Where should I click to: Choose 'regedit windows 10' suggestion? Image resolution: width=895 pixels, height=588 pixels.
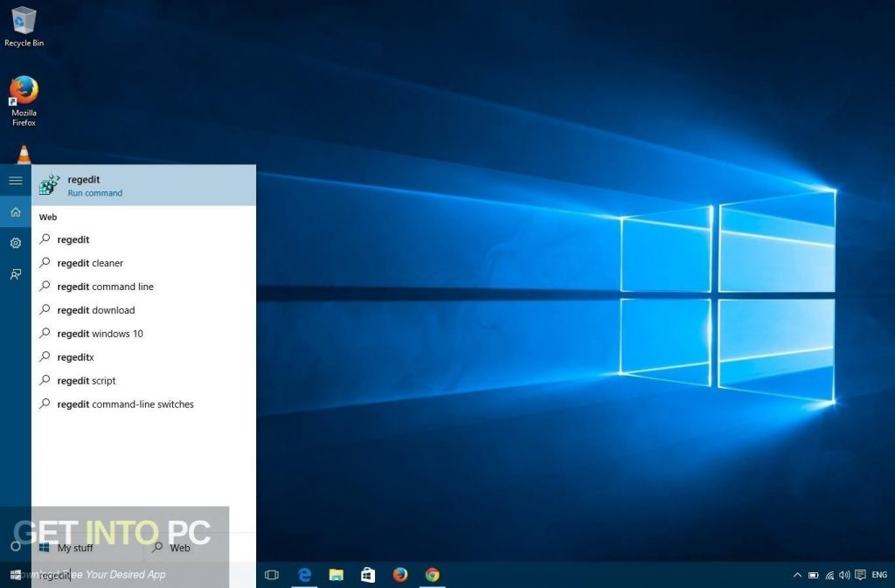tap(144, 334)
